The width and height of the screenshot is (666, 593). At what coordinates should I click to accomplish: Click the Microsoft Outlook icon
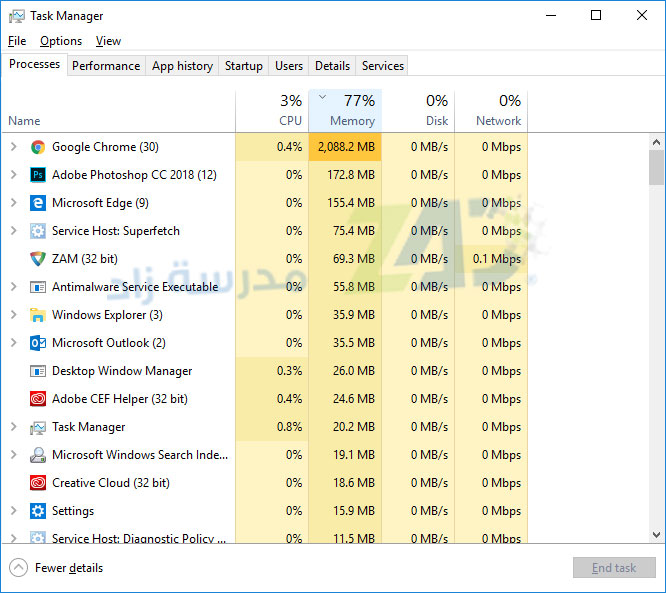pos(38,343)
